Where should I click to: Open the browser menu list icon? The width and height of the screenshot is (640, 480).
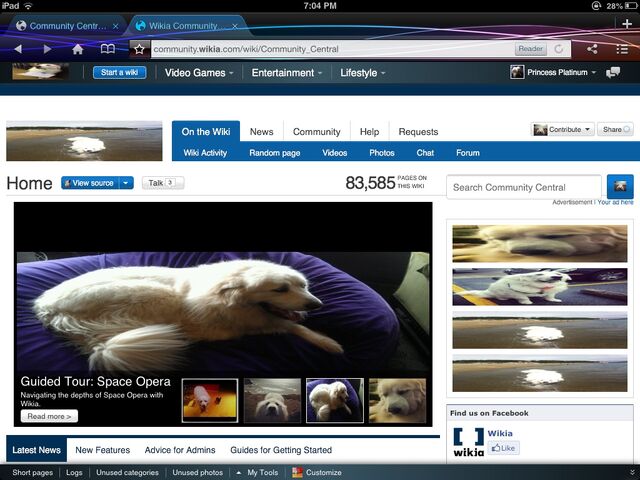[622, 49]
